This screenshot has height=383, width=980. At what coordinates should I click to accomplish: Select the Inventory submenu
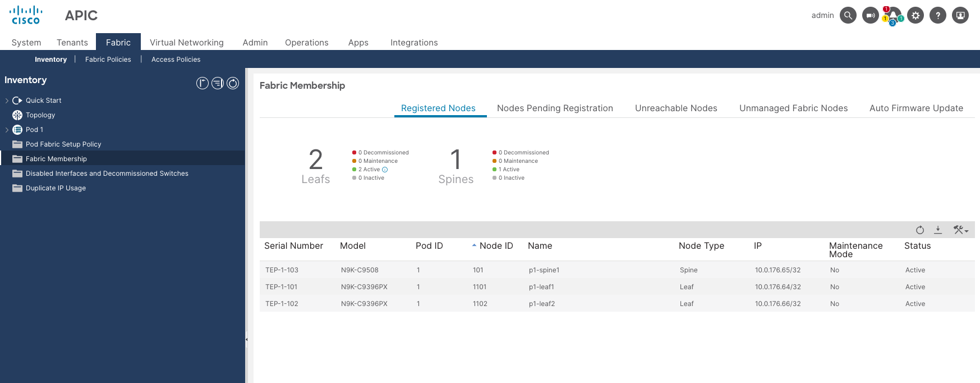[50, 60]
